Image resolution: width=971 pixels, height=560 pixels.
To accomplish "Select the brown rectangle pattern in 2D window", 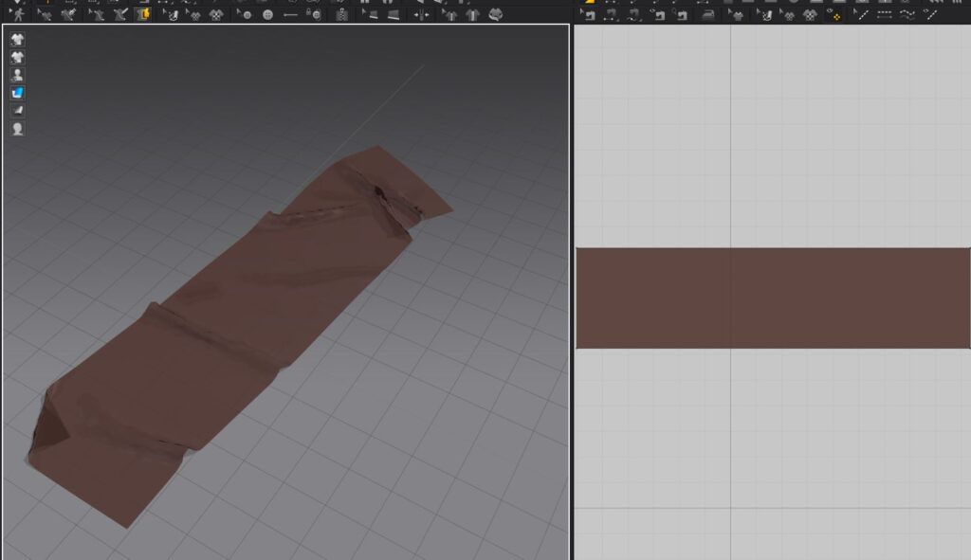I will pyautogui.click(x=773, y=298).
